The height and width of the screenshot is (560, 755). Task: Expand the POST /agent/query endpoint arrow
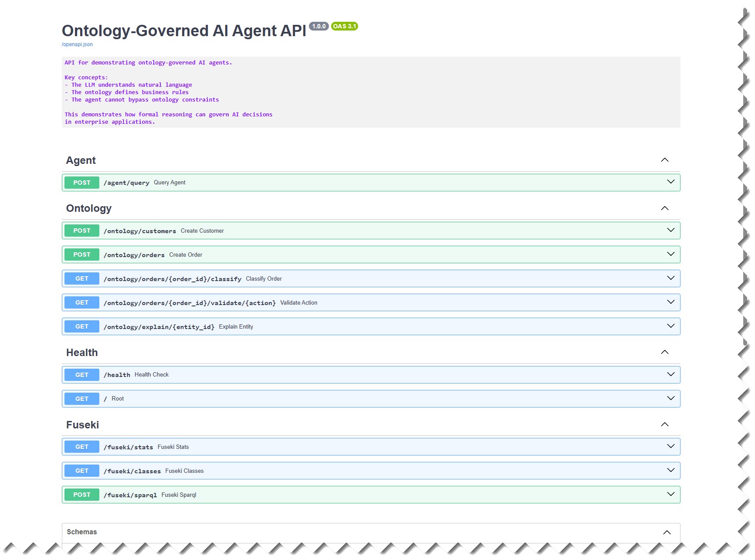[x=670, y=182]
